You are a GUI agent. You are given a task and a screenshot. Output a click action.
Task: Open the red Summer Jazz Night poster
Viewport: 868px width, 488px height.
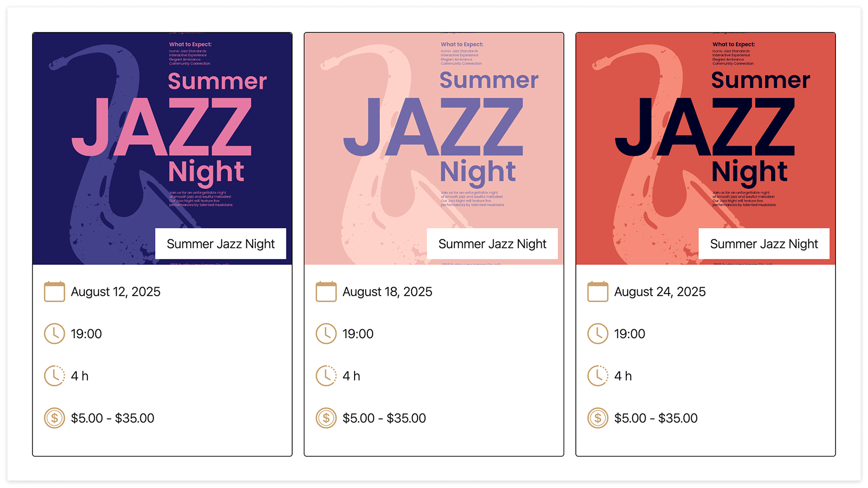point(705,149)
